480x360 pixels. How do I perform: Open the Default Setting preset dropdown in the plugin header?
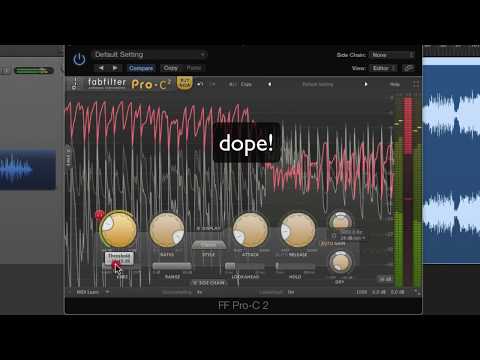[x=149, y=54]
